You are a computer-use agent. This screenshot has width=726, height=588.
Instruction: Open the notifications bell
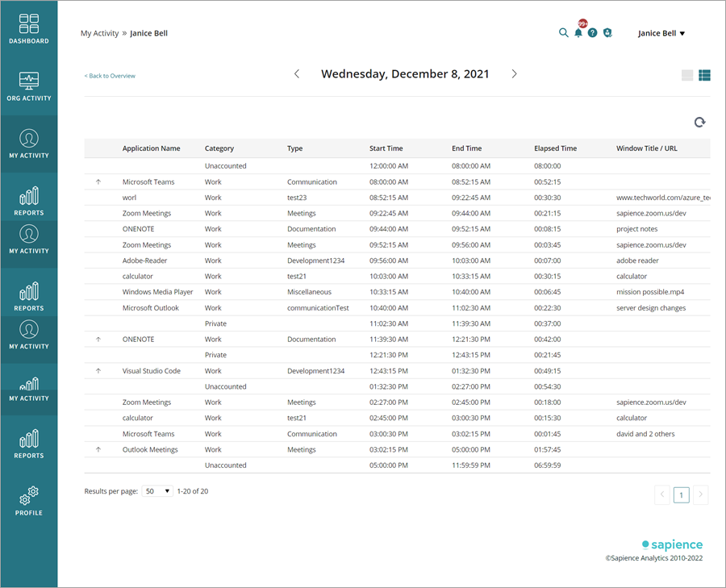point(578,33)
